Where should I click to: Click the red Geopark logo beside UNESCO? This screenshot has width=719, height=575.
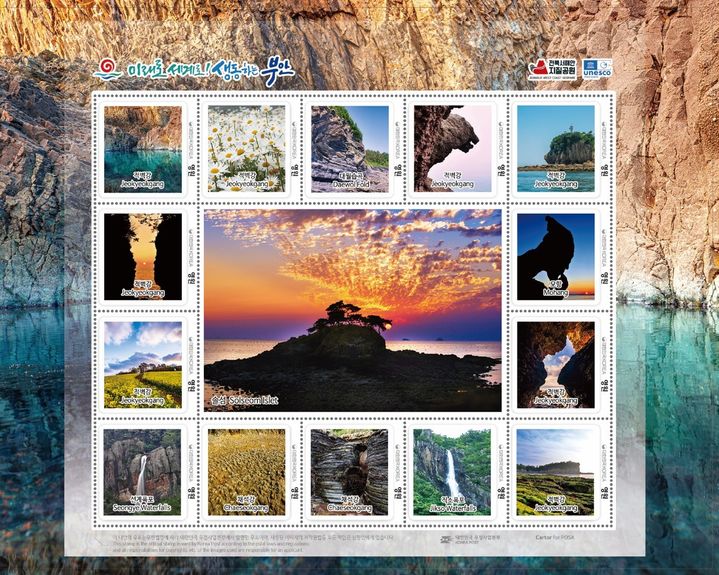pyautogui.click(x=552, y=68)
